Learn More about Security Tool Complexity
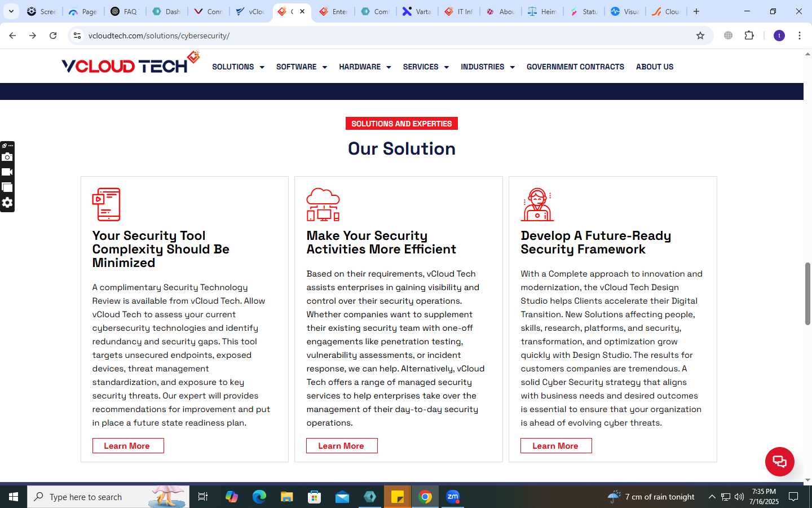812x508 pixels. click(x=128, y=446)
